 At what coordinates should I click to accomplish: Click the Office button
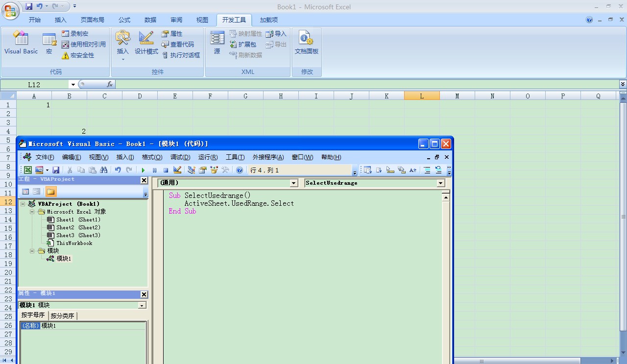(x=11, y=11)
